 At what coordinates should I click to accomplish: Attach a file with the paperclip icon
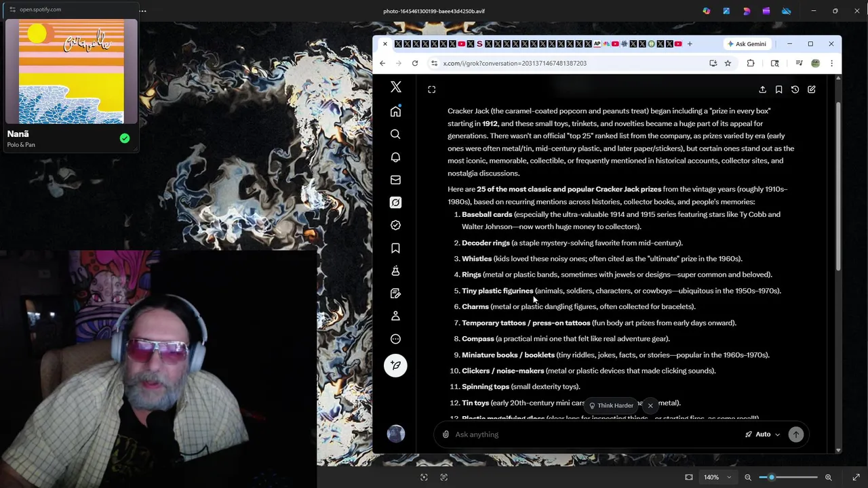[446, 434]
